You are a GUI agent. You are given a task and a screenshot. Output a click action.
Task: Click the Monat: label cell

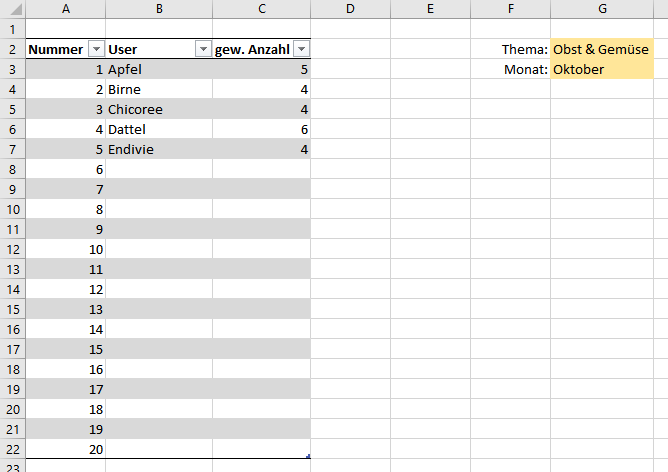[510, 69]
